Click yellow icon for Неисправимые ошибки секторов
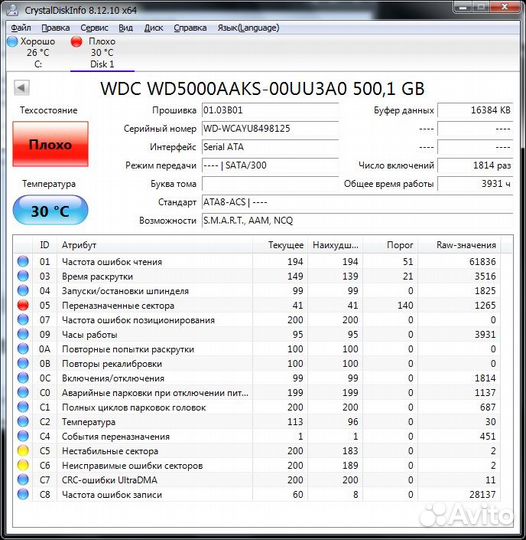This screenshot has width=526, height=540. [23, 465]
